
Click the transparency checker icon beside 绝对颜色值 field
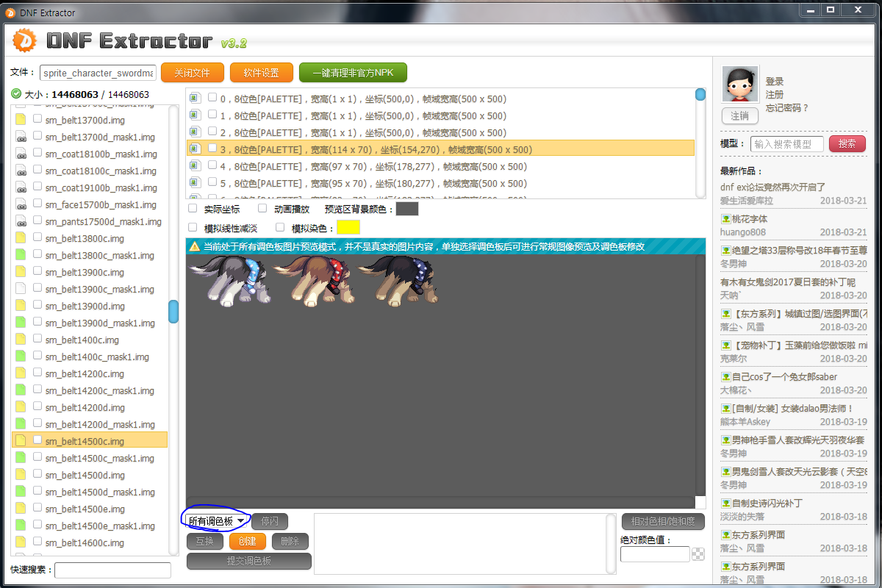(698, 554)
